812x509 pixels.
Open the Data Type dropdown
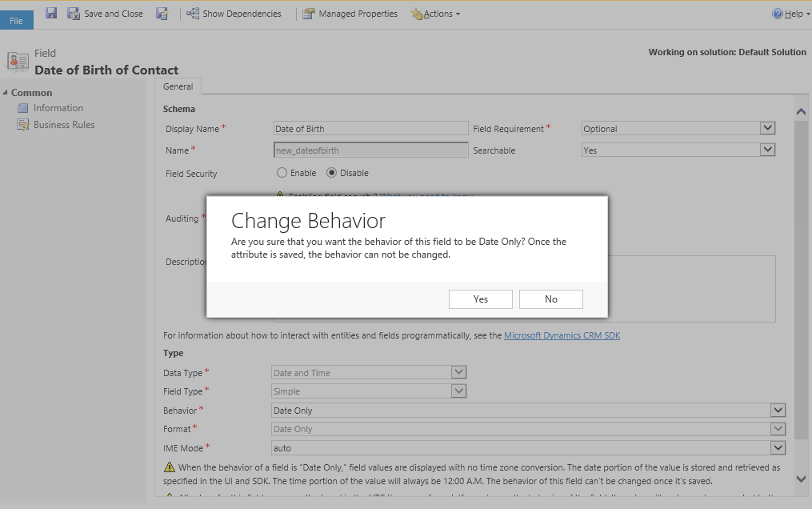459,372
